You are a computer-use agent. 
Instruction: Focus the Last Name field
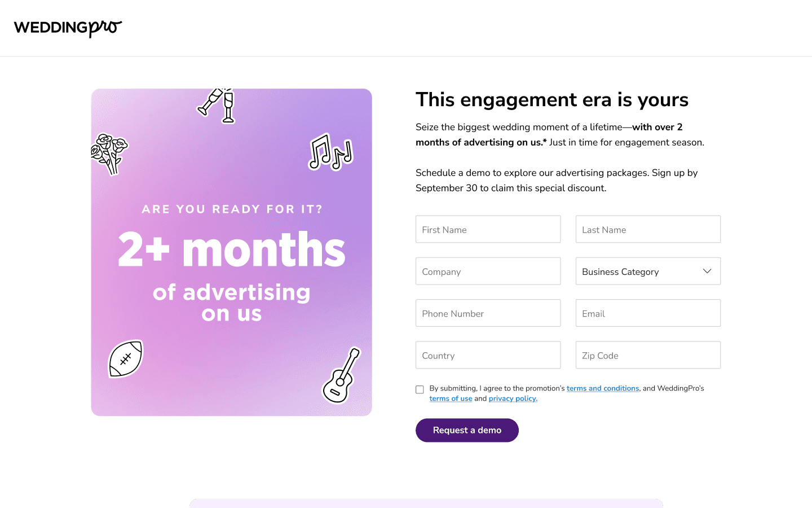coord(648,229)
